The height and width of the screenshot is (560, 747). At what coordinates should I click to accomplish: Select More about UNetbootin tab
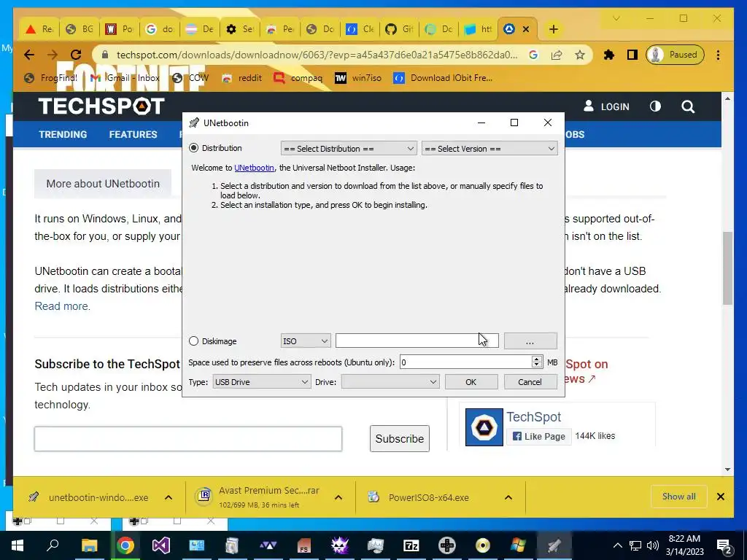pyautogui.click(x=103, y=184)
